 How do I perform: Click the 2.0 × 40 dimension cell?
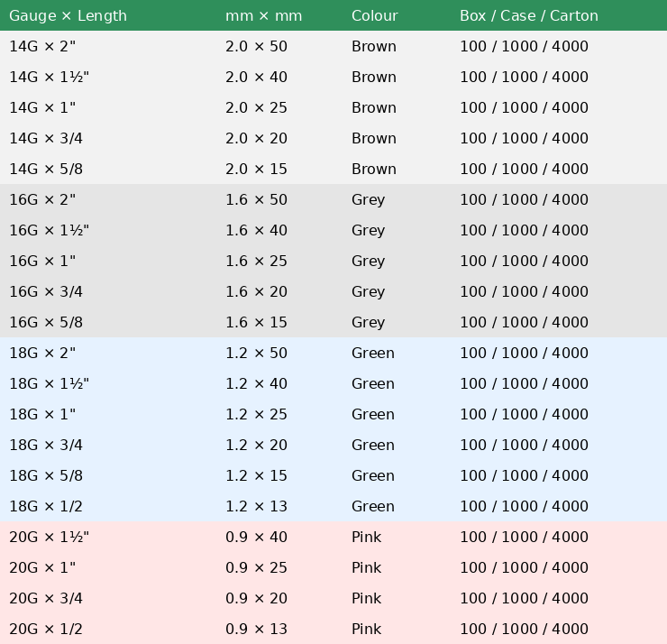(x=256, y=78)
